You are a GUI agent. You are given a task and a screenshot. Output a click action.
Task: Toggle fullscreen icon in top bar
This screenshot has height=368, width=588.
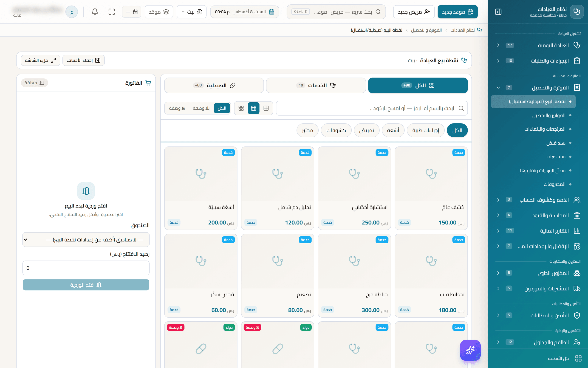(x=112, y=12)
